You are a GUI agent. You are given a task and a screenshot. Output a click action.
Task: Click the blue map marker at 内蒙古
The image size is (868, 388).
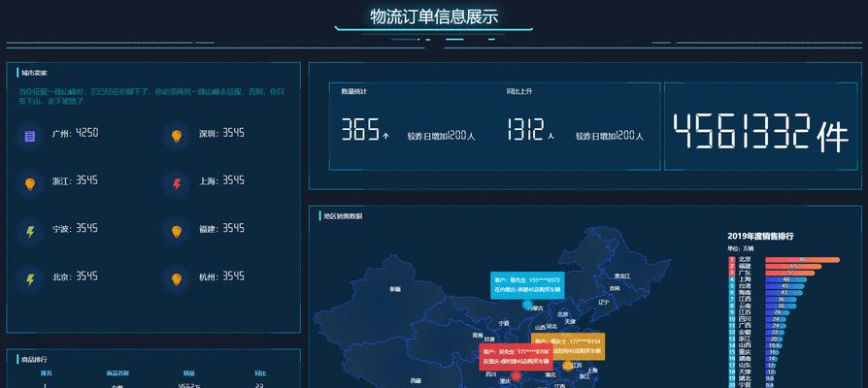[527, 305]
